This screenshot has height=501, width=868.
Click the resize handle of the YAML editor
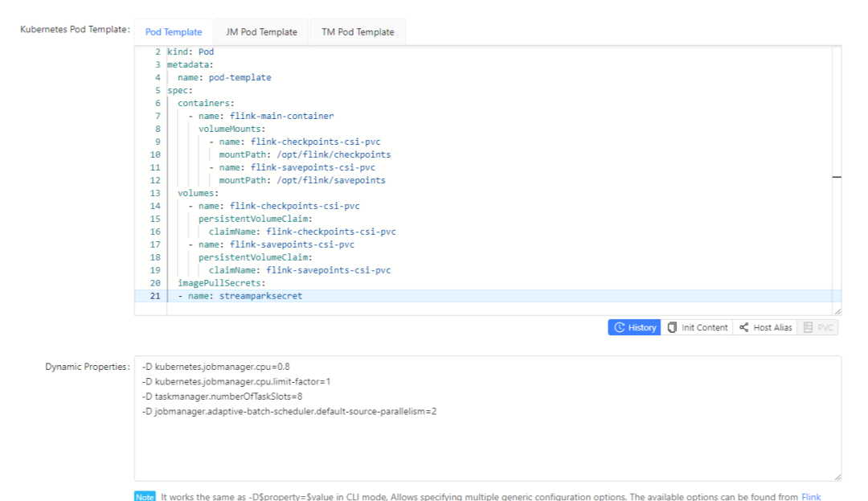[837, 310]
